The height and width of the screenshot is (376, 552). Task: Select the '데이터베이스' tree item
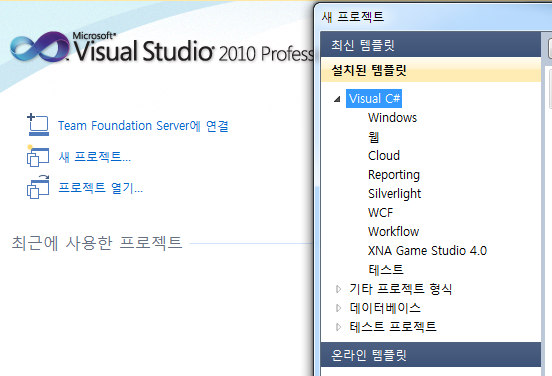385,308
